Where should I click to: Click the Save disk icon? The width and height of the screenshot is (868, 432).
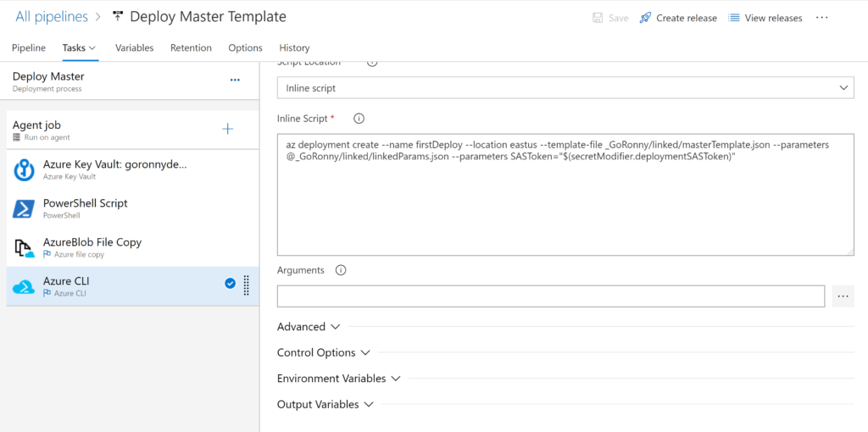[x=598, y=18]
